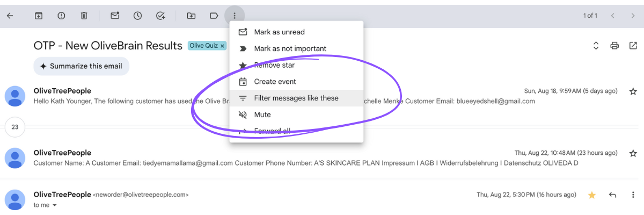
Task: Delete the conversation with the trash icon
Action: [x=84, y=16]
